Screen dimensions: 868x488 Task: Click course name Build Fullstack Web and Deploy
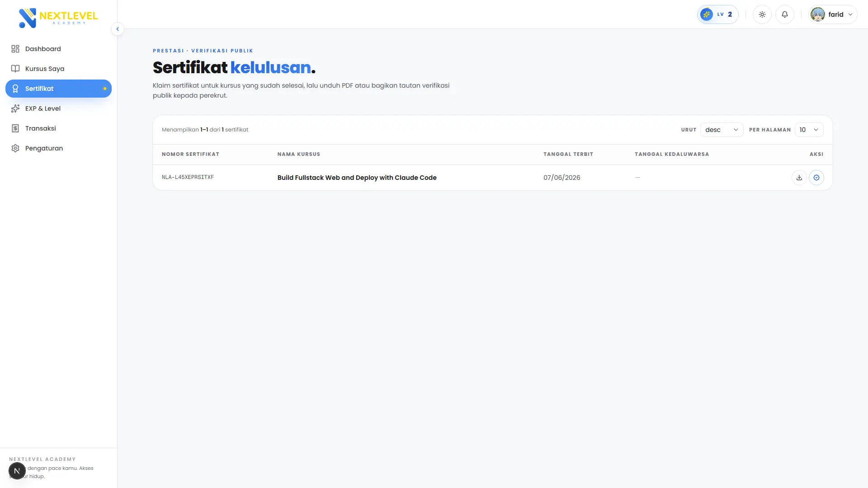pos(357,178)
